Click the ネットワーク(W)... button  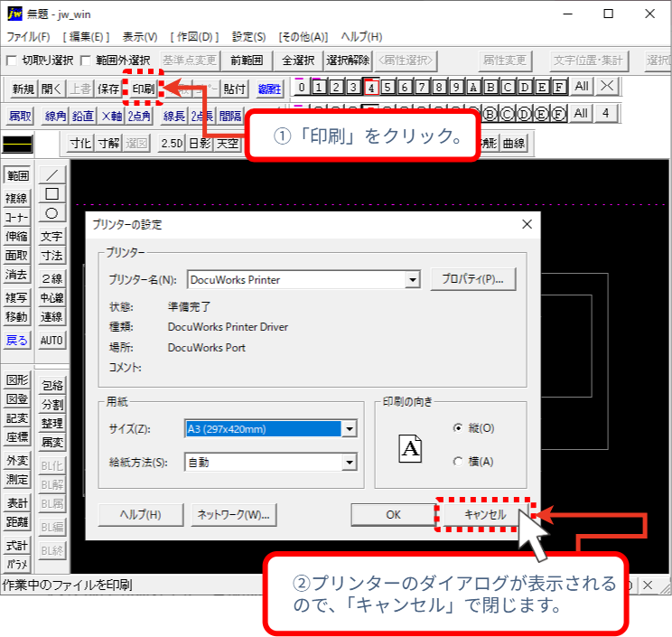(233, 515)
